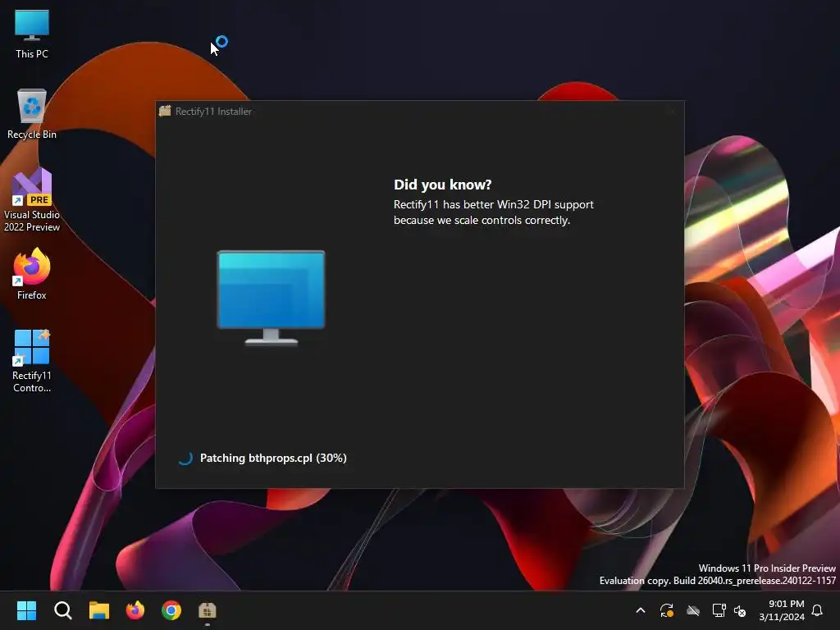
Task: Select the Recycle Bin desktop icon
Action: [32, 114]
